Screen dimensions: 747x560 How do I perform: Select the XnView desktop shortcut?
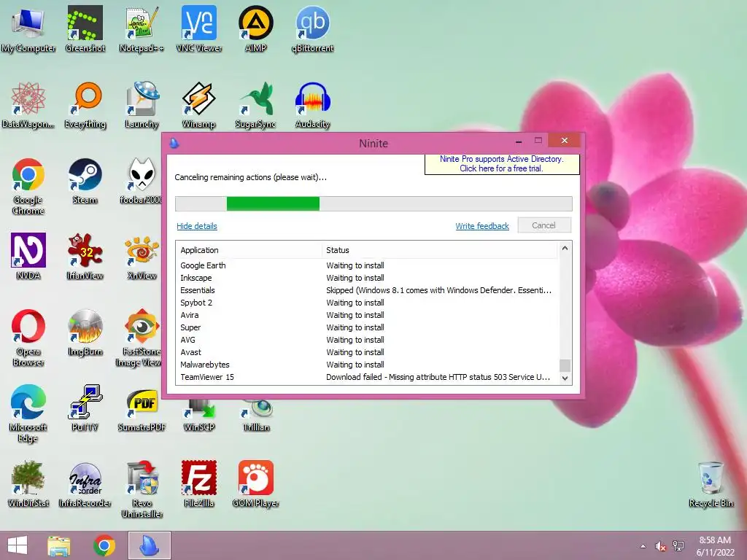click(142, 257)
